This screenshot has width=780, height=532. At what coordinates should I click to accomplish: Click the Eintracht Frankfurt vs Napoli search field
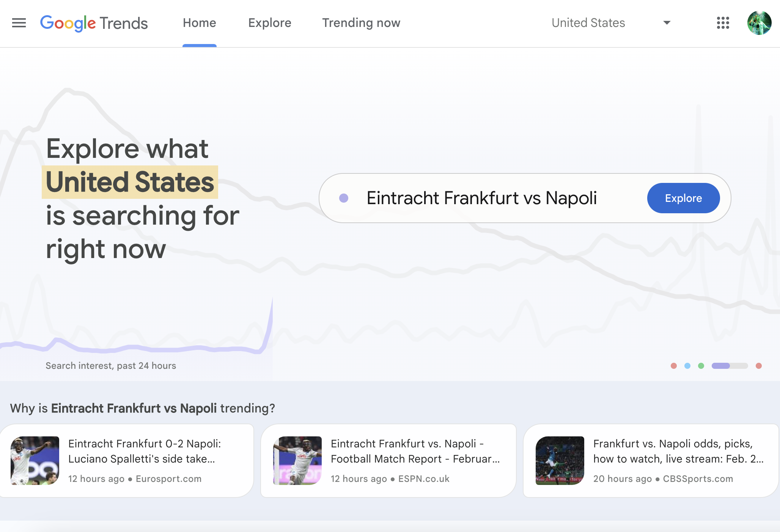(x=482, y=198)
